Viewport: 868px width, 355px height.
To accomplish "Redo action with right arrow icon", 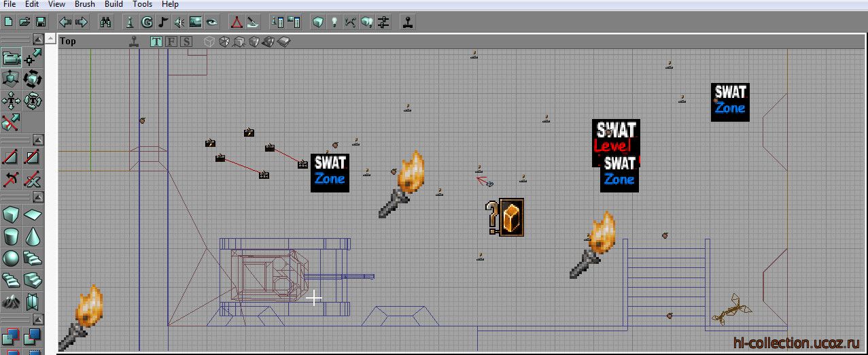I will pos(82,22).
